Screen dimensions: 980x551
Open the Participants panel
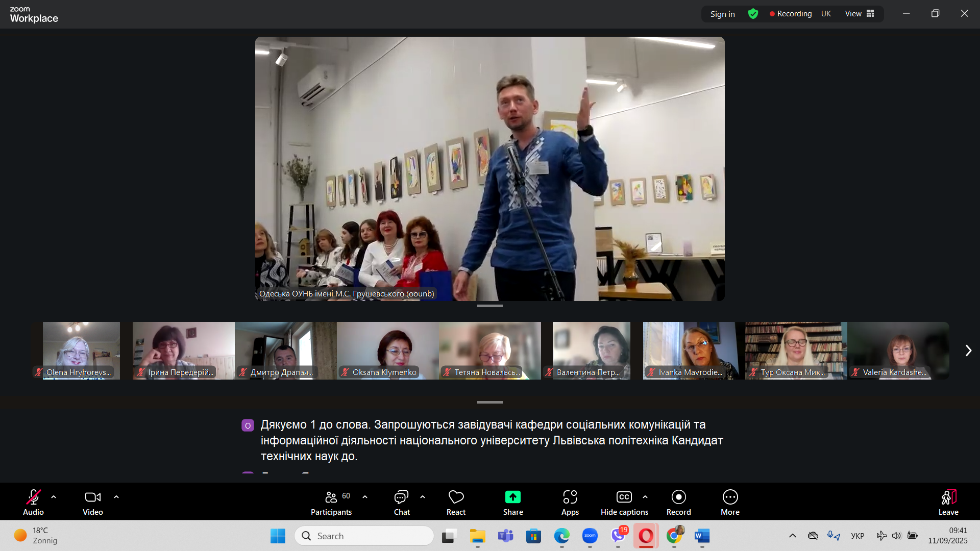(331, 503)
